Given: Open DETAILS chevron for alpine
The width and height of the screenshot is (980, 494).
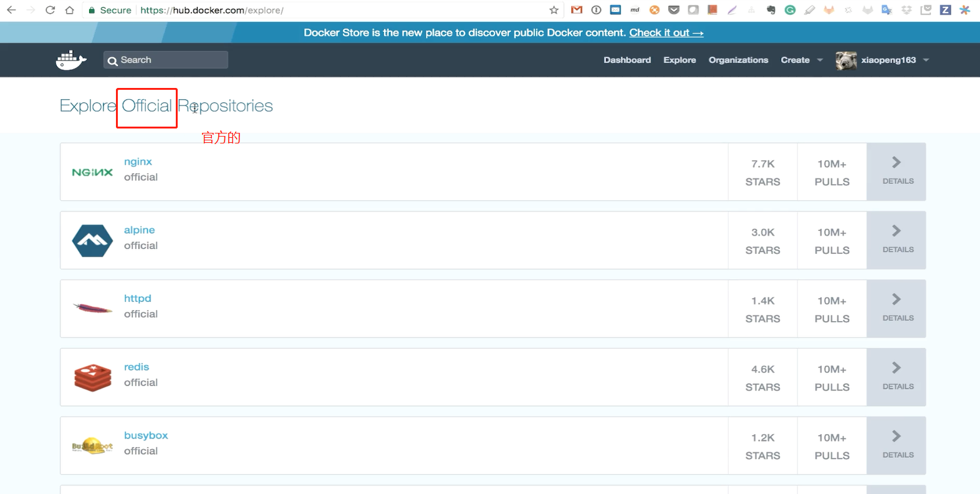Looking at the screenshot, I should 896,240.
